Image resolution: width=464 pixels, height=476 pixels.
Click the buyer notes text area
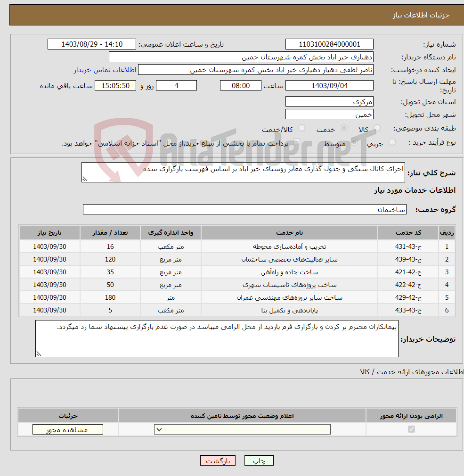217,338
